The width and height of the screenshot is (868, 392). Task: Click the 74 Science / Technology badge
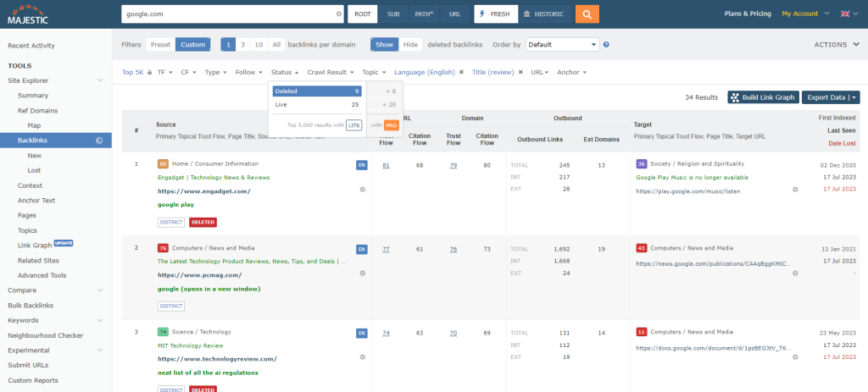[163, 332]
